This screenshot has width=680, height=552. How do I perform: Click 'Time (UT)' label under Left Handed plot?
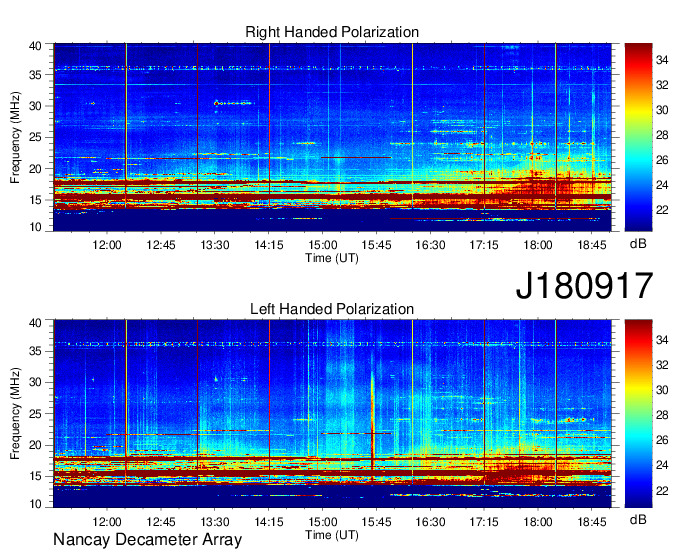pos(332,535)
